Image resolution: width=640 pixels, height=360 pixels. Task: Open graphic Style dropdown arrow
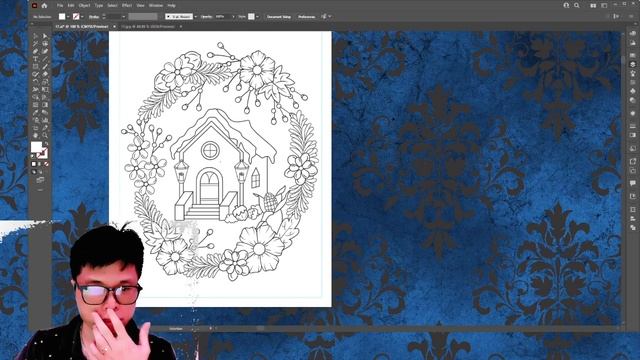tap(258, 16)
